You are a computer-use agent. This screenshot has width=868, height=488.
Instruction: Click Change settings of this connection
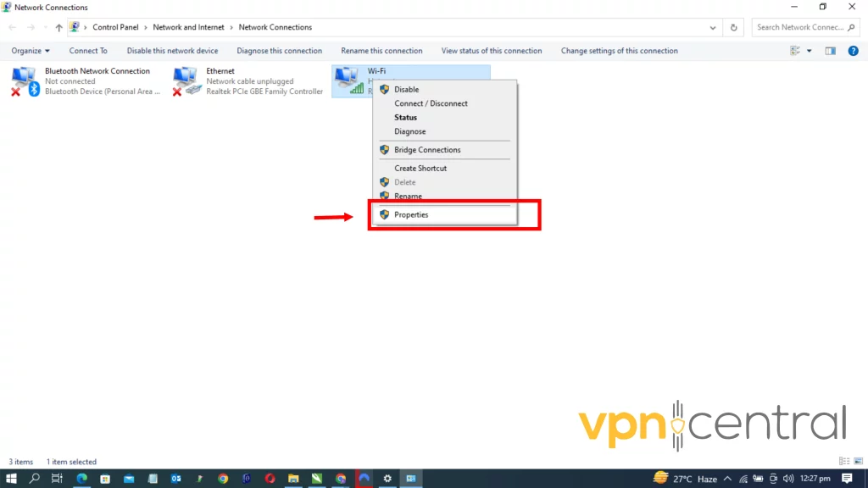point(619,50)
